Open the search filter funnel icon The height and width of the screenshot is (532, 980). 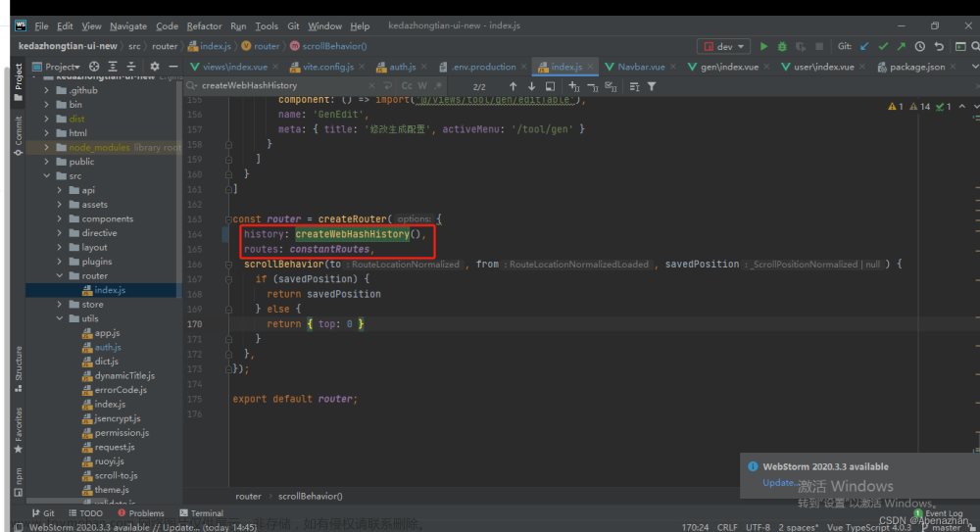652,86
